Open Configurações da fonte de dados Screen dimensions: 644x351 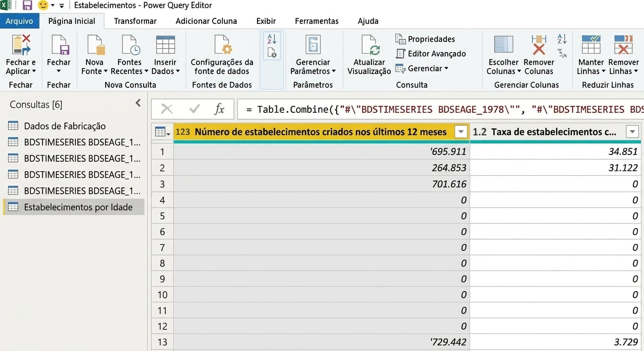[x=222, y=55]
